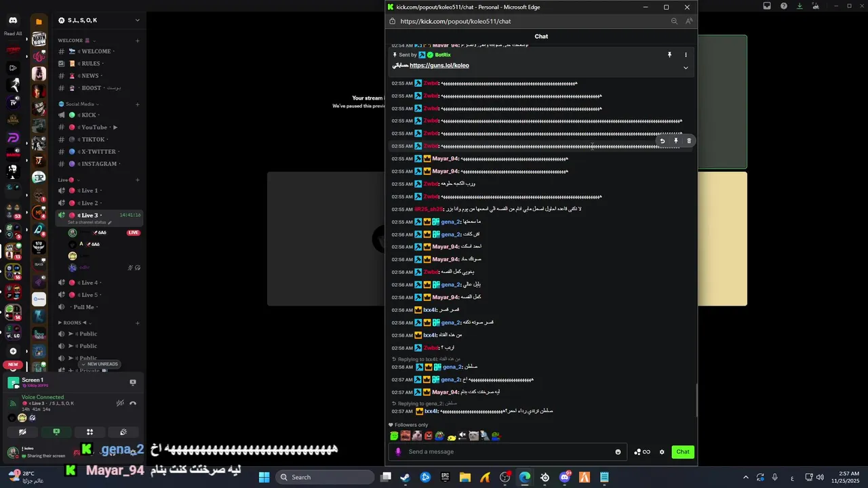Click koleo user avatar in Discord panel
Screen dimensions: 868x488
13,452
